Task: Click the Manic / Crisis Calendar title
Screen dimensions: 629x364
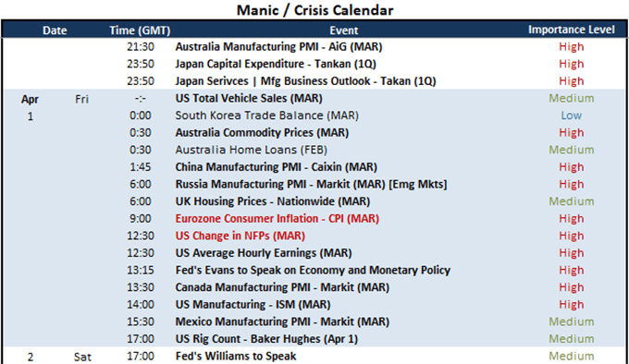Action: [x=314, y=10]
